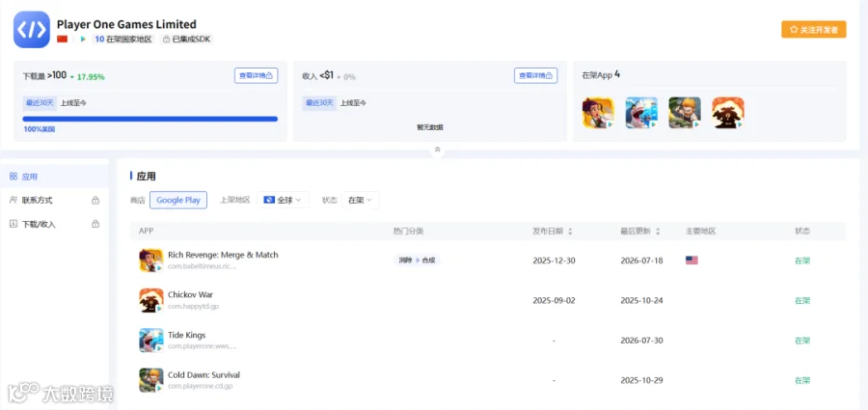Viewport: 868px width, 410px height.
Task: Click release date 2025-09-02
Action: (x=555, y=300)
